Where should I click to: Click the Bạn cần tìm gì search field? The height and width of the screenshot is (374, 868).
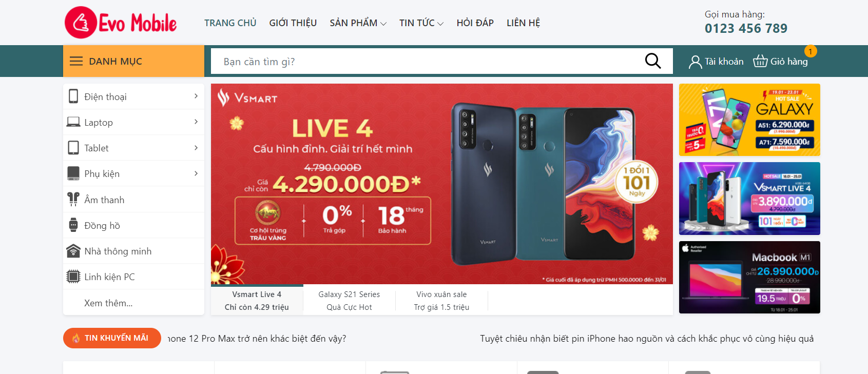tap(426, 62)
